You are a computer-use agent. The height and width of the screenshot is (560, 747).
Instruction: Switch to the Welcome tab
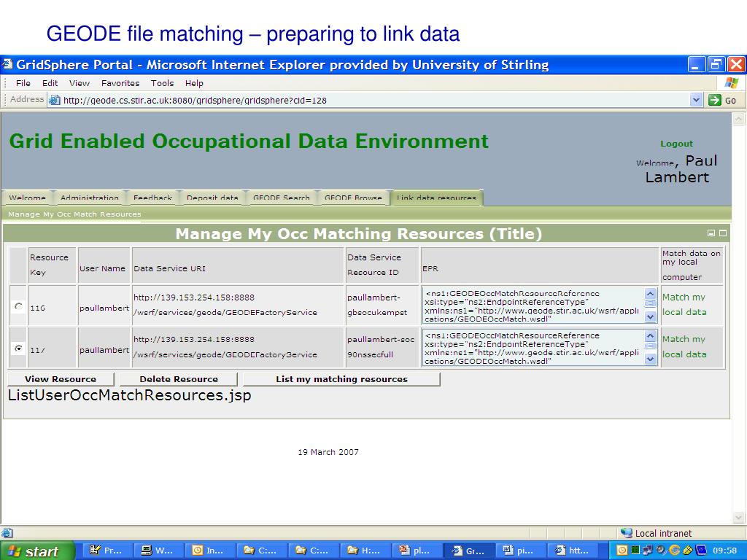pyautogui.click(x=27, y=198)
